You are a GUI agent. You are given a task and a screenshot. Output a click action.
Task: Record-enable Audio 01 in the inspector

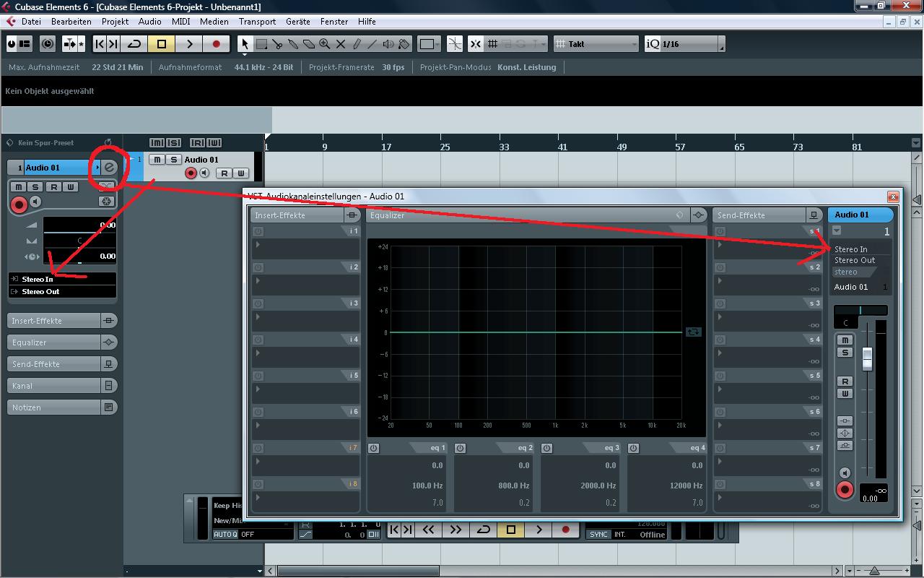tap(19, 204)
